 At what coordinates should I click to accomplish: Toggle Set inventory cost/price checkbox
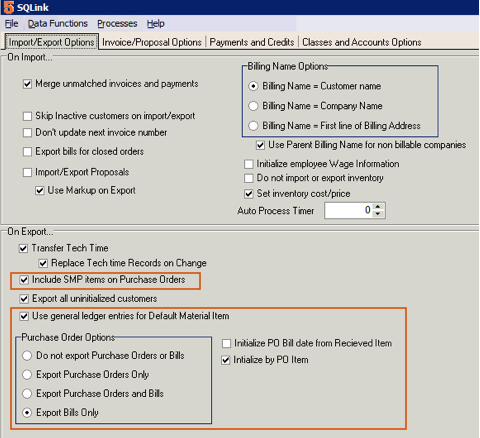pyautogui.click(x=249, y=194)
